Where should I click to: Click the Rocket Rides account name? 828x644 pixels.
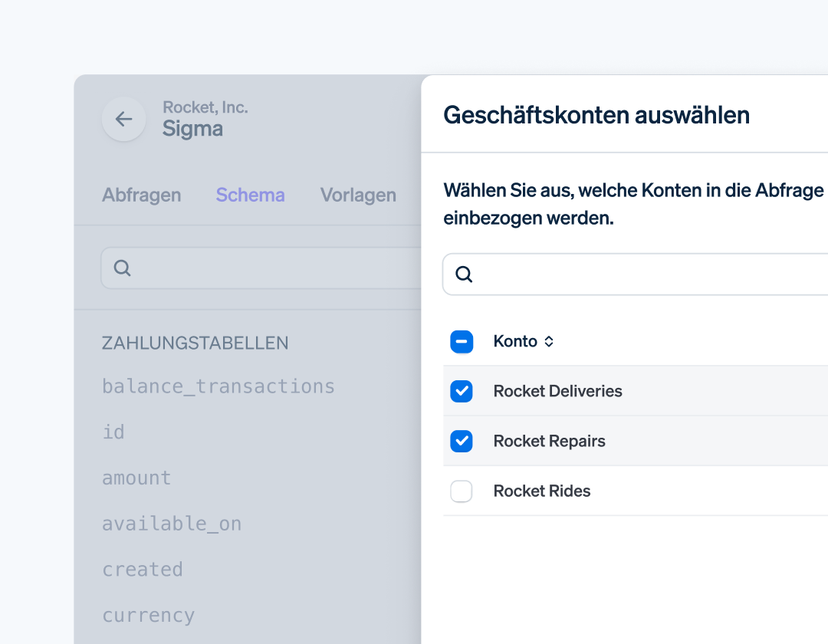tap(542, 491)
